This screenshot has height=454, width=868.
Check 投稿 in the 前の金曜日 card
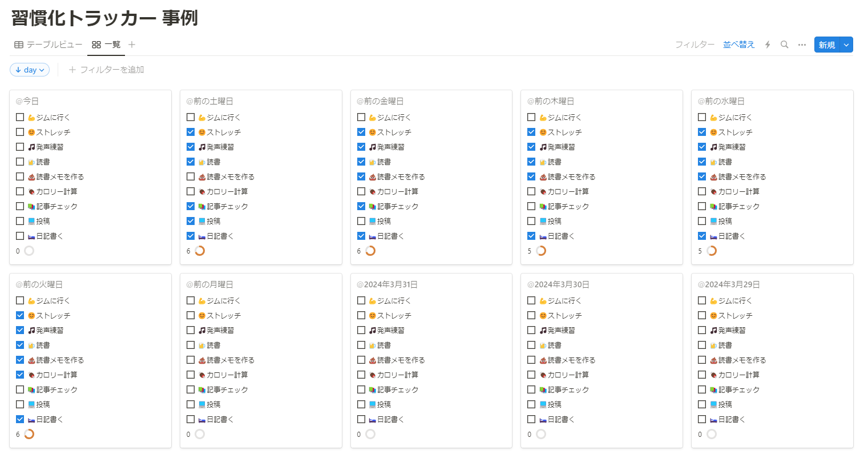361,221
